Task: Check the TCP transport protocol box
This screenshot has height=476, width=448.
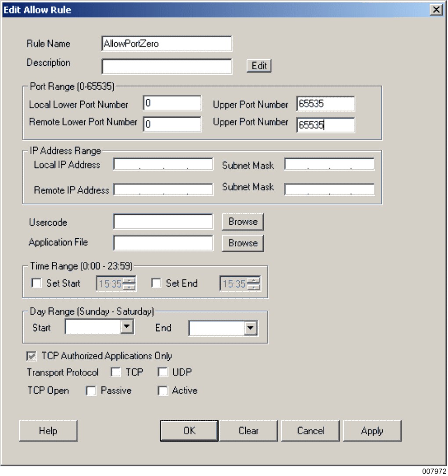Action: point(116,372)
